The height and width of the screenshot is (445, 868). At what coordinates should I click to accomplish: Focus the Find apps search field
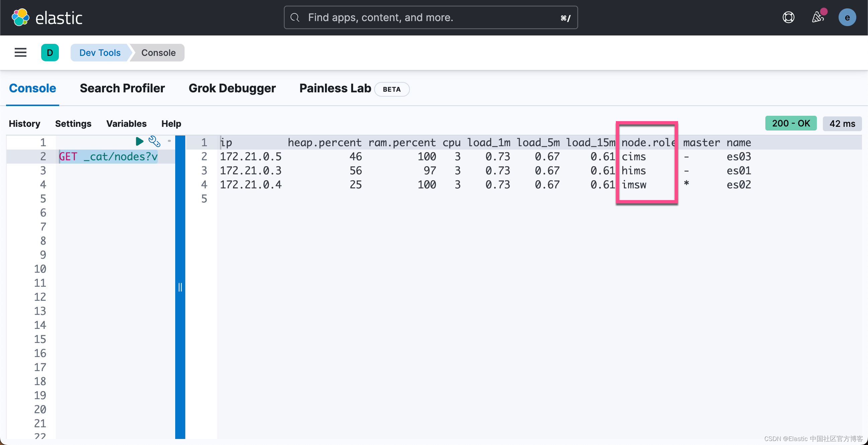point(431,17)
